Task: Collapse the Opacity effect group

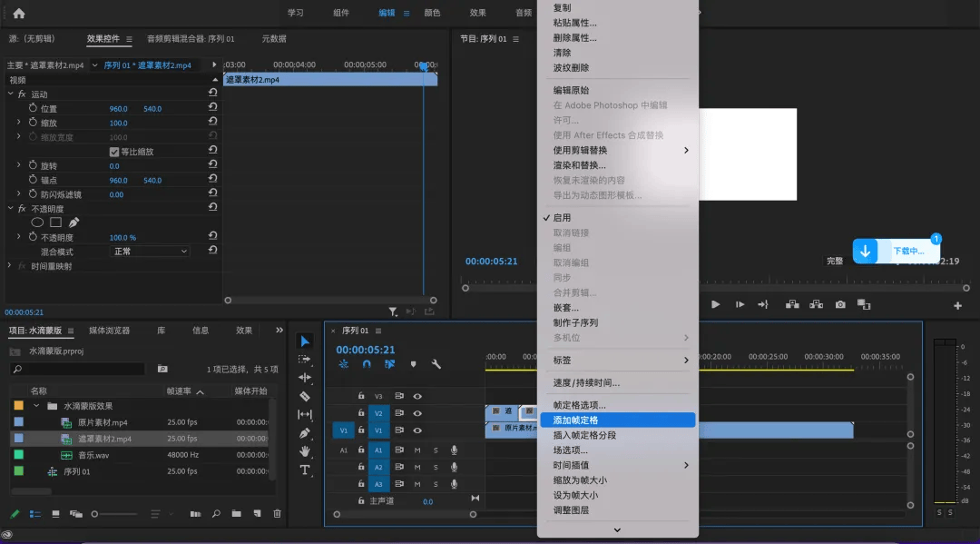Action: pyautogui.click(x=10, y=208)
